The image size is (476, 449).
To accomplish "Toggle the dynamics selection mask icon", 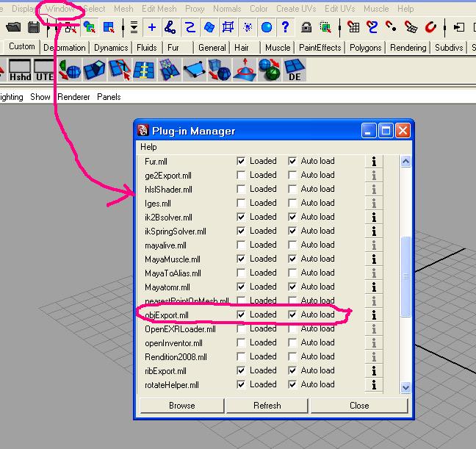I will (x=248, y=28).
